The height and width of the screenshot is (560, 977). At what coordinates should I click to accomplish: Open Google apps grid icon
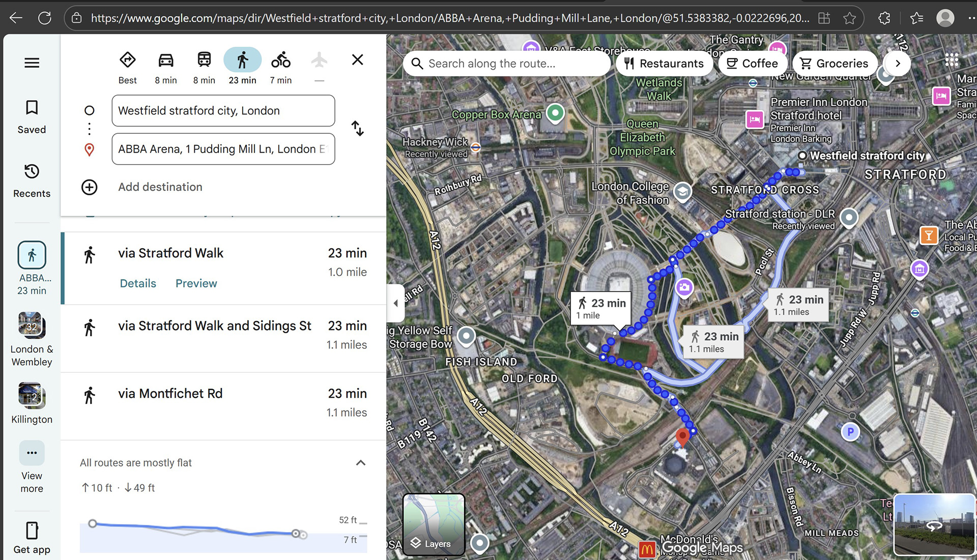952,60
